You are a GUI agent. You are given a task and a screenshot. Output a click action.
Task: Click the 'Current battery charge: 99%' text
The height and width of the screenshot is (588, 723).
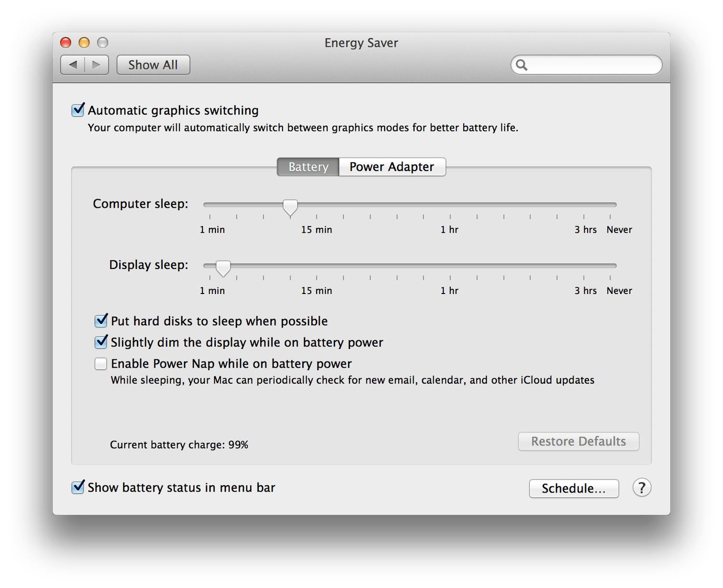click(179, 444)
